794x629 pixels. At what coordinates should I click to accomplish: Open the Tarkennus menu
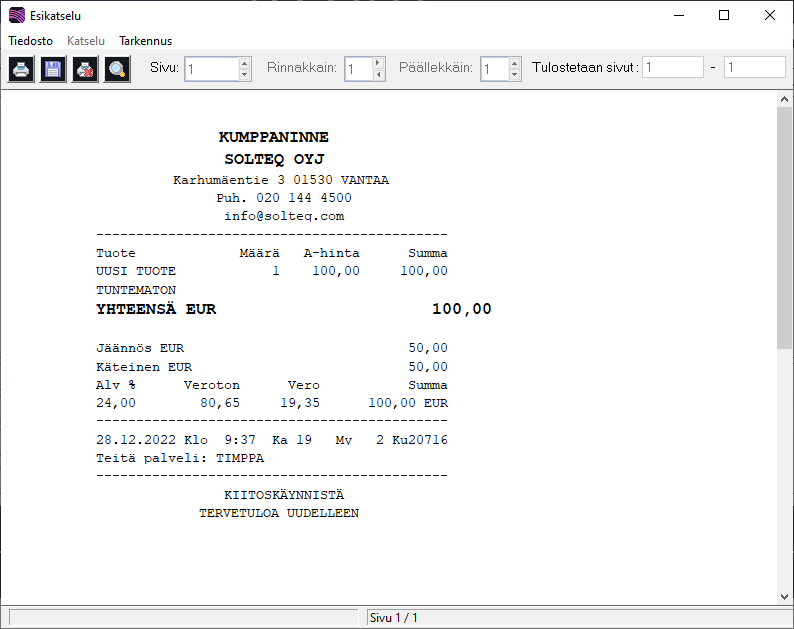(145, 41)
